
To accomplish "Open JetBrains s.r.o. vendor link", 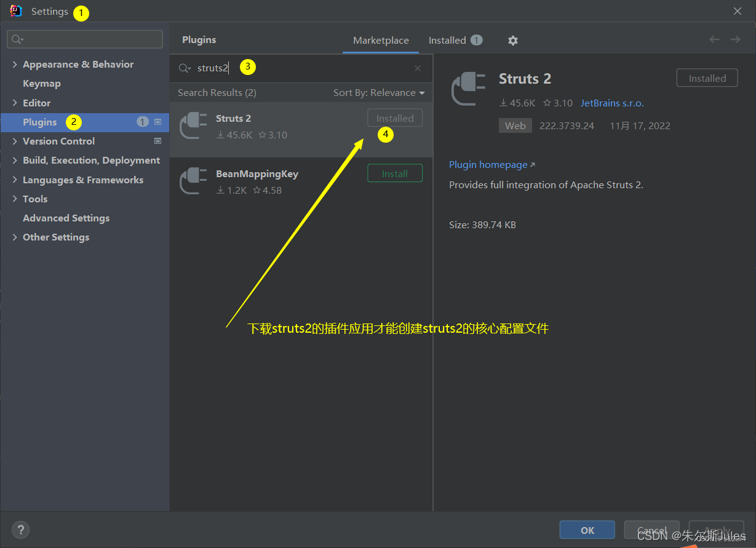I will pos(612,103).
